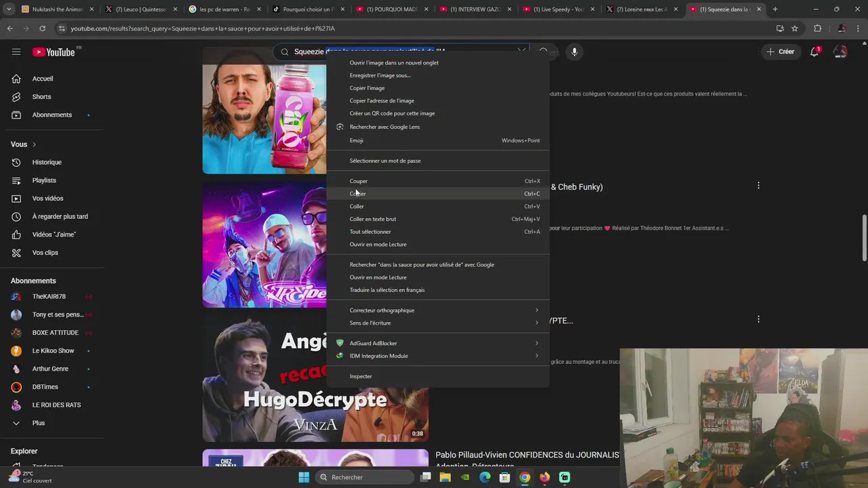Switch to the les pc de warren tab
Viewport: 868px width, 488px height.
coord(224,9)
